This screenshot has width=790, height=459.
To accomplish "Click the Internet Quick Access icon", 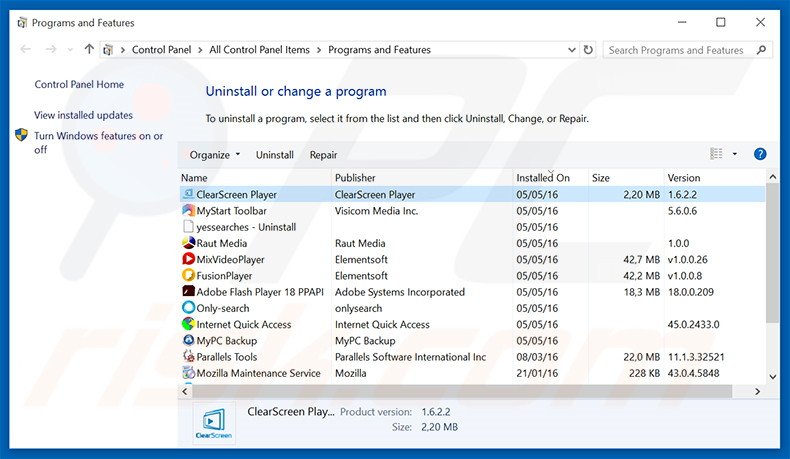I will pos(188,323).
